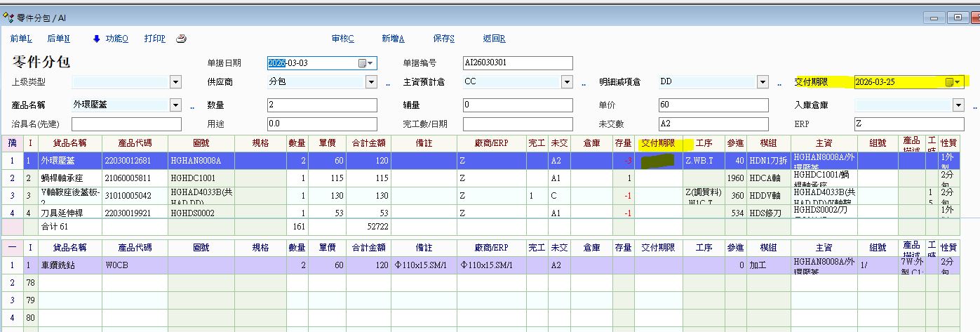The width and height of the screenshot is (980, 332).
Task: Open the 功能 menu
Action: coord(116,39)
